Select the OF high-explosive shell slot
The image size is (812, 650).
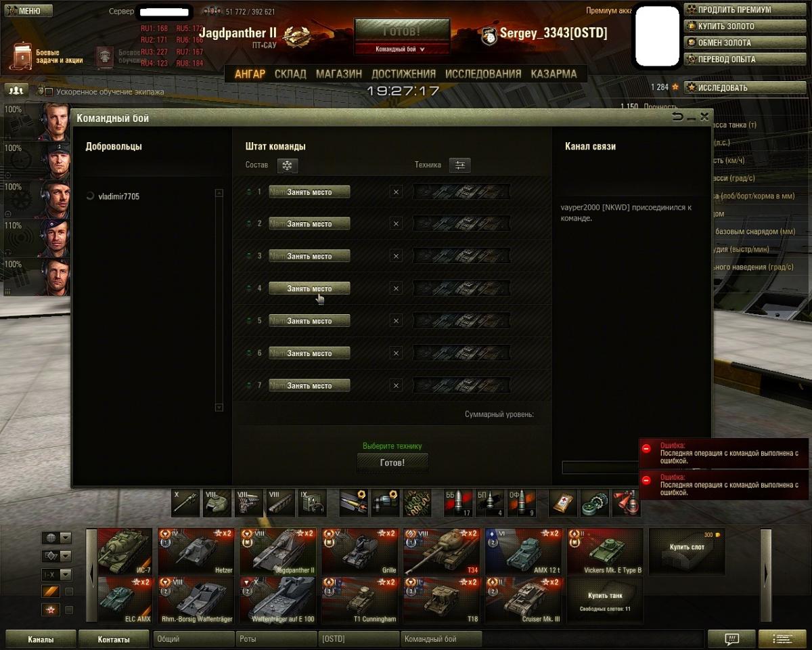521,503
